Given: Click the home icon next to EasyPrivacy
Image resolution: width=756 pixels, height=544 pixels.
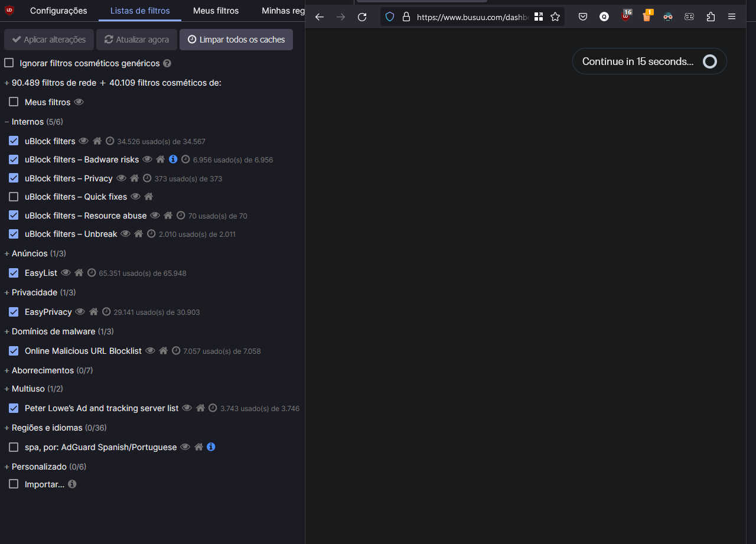Looking at the screenshot, I should click(93, 311).
